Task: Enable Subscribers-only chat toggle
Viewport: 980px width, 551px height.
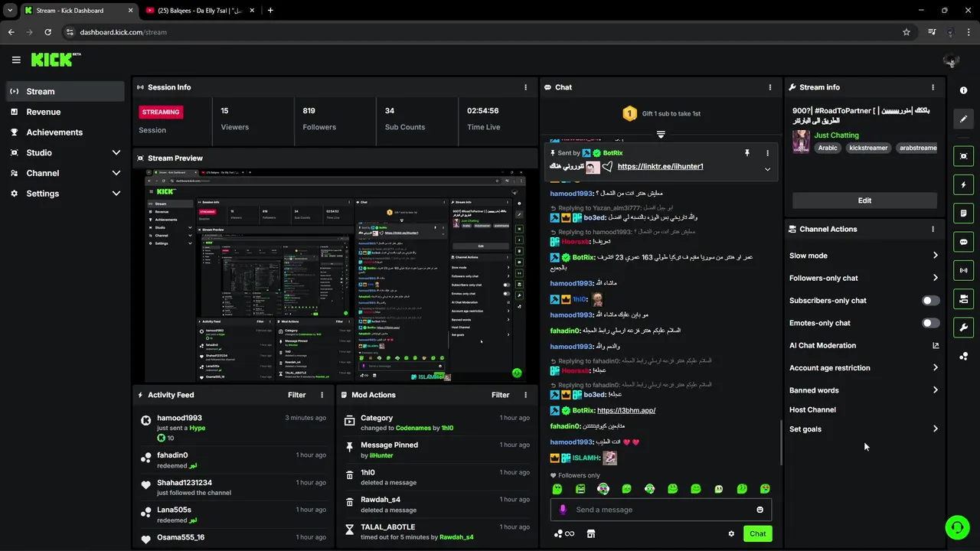Action: (x=930, y=301)
